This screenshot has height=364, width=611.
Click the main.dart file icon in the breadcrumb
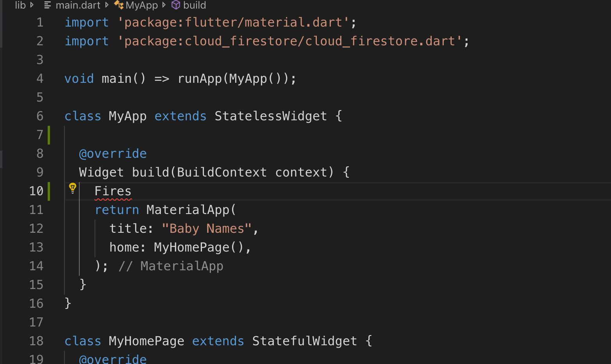48,5
